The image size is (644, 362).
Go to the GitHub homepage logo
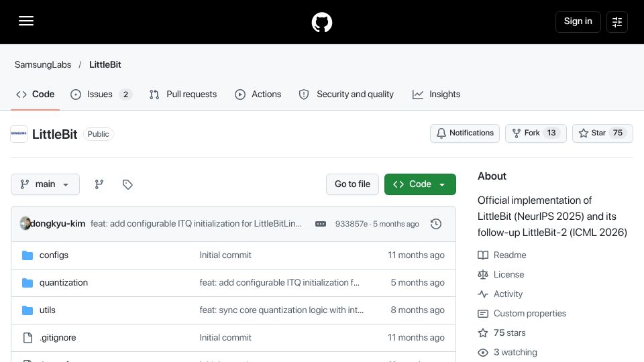tap(321, 22)
